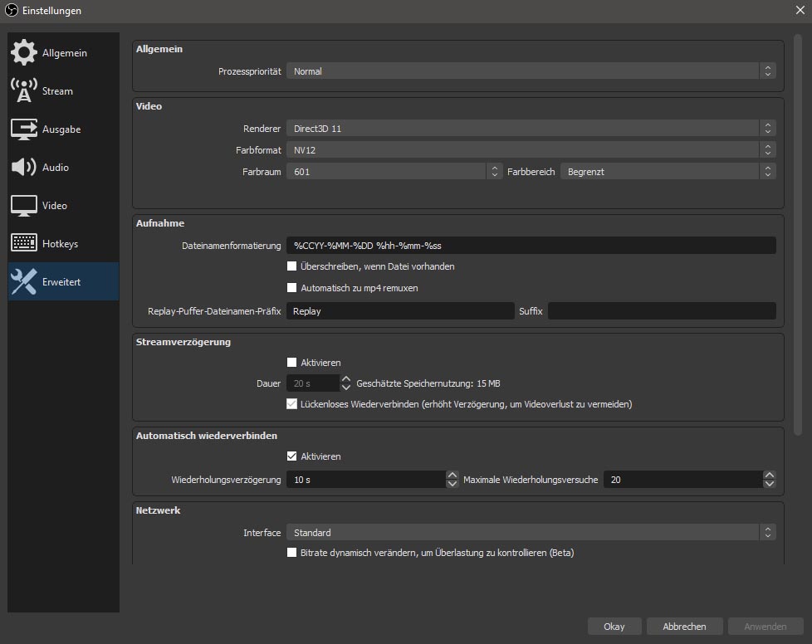Select the Erweitert wrench and screwdriver icon
Viewport: 812px width, 644px height.
tap(24, 282)
